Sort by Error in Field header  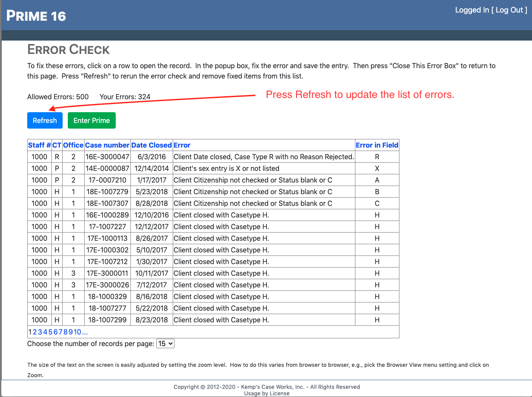point(377,145)
